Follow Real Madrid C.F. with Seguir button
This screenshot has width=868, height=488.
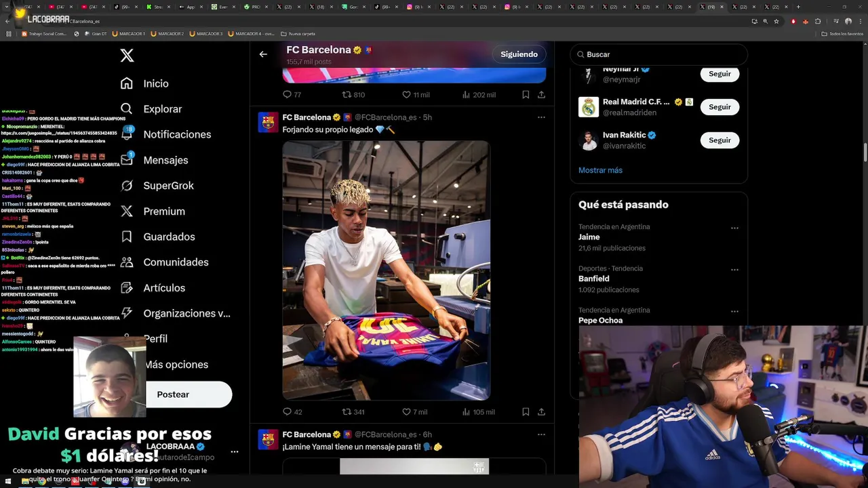[719, 107]
